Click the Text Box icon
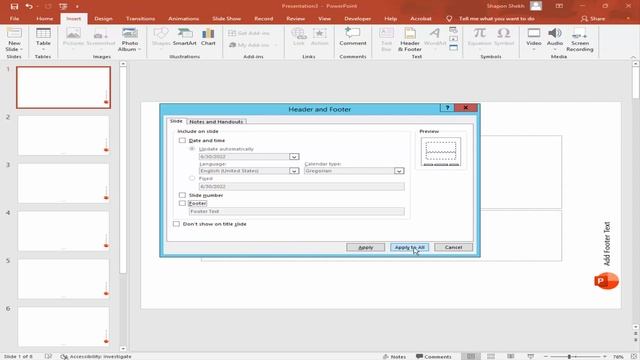640x360 pixels. tap(386, 39)
